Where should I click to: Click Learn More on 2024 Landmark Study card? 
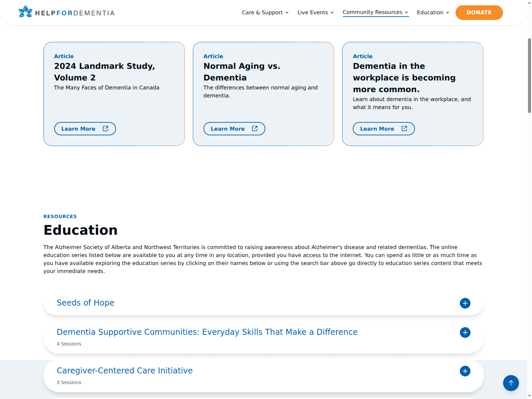85,129
